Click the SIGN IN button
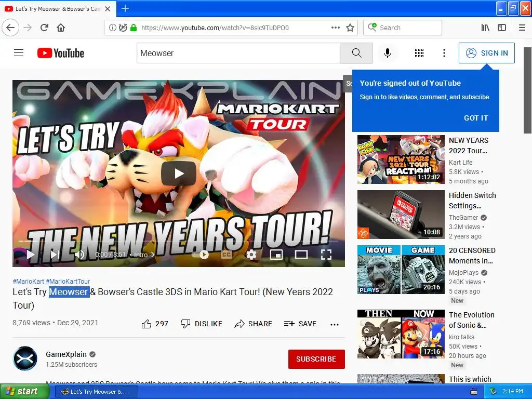 pyautogui.click(x=486, y=53)
